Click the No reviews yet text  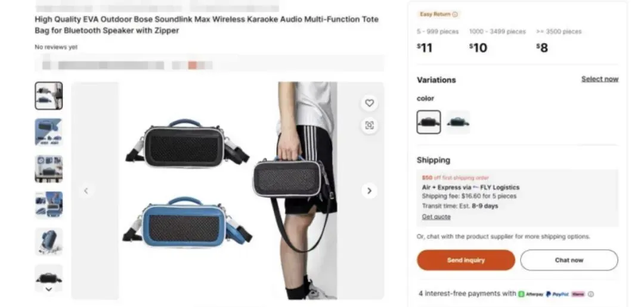point(56,47)
